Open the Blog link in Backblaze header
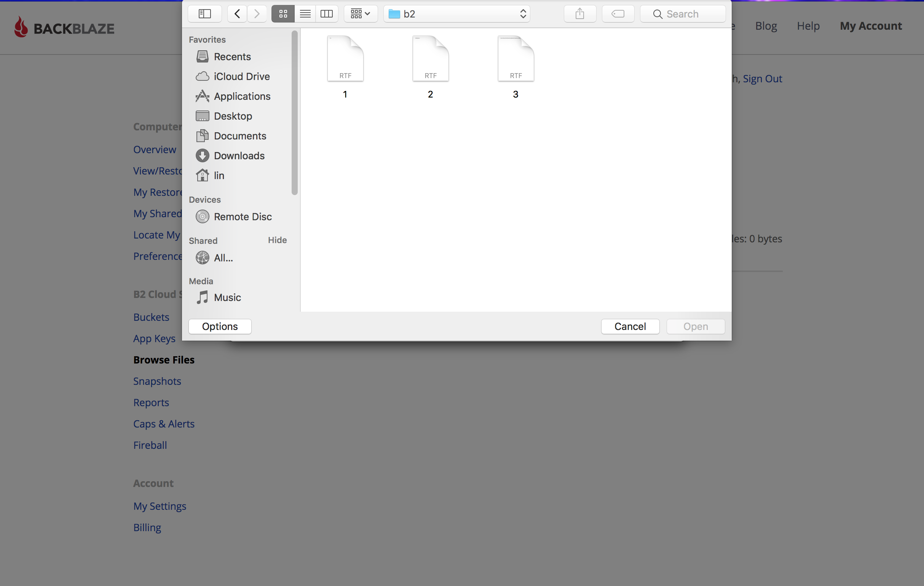 pyautogui.click(x=766, y=26)
